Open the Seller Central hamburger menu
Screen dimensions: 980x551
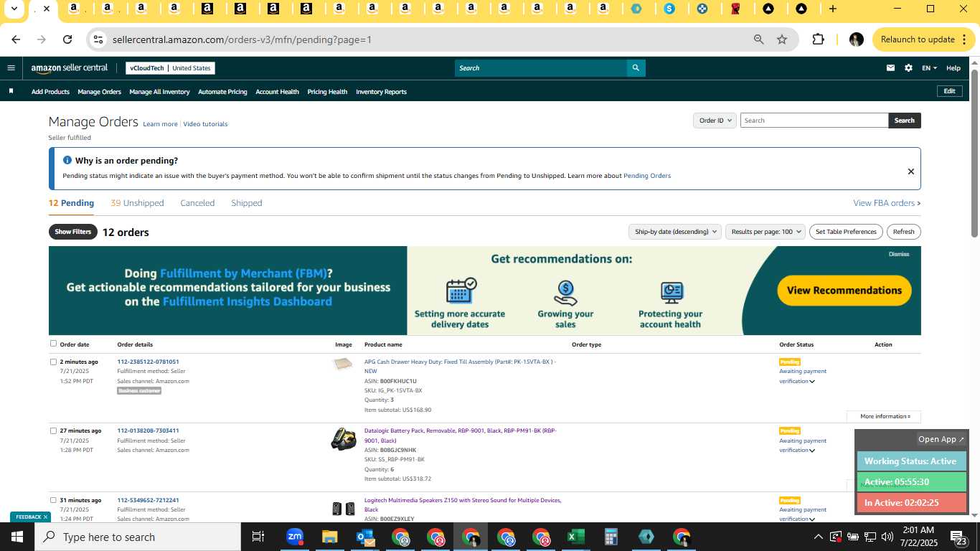[x=11, y=68]
